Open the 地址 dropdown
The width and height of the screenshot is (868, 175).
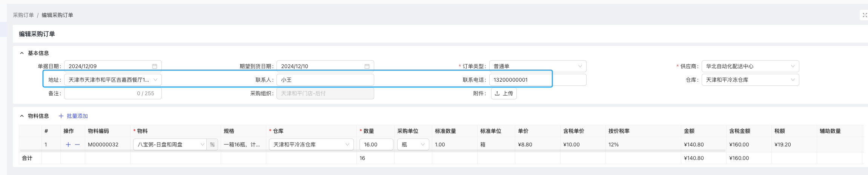coord(113,80)
